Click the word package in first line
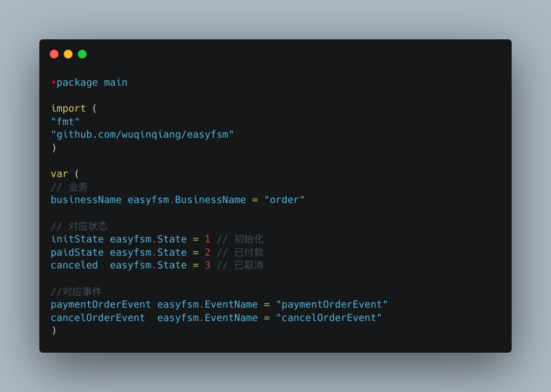Screen dimensions: 551x392 pos(78,83)
